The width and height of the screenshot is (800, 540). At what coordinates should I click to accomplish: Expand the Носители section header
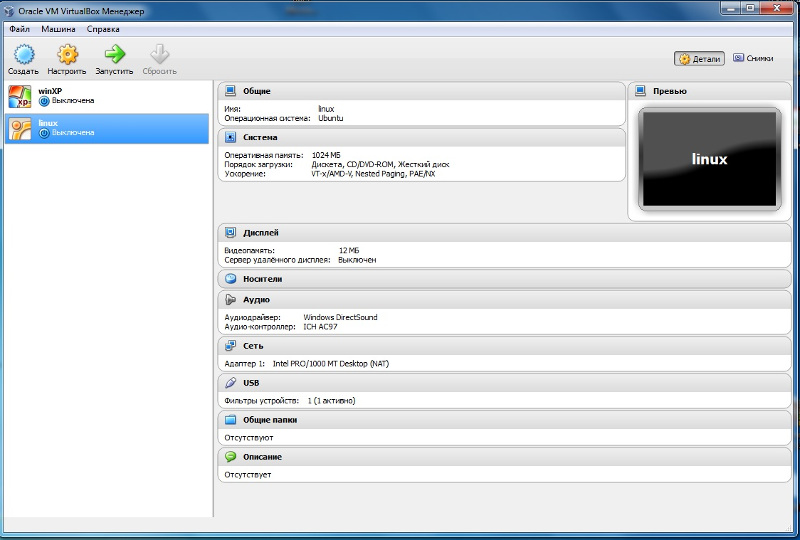tap(504, 279)
